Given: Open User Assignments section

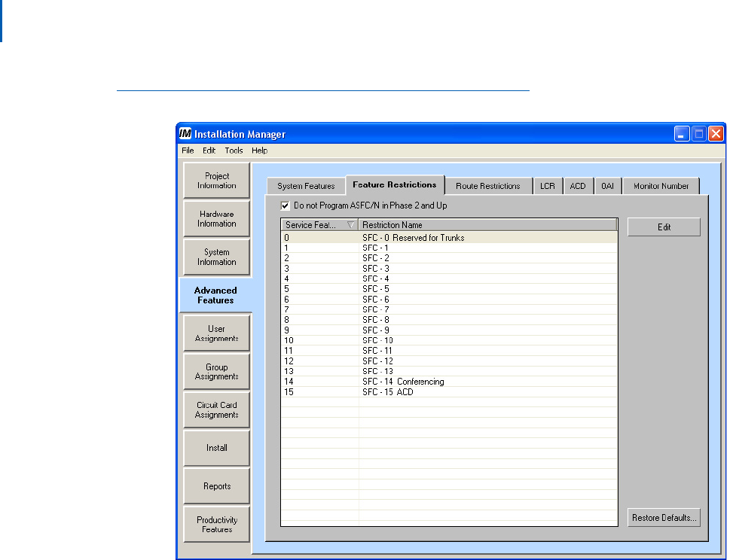Looking at the screenshot, I should pyautogui.click(x=217, y=333).
